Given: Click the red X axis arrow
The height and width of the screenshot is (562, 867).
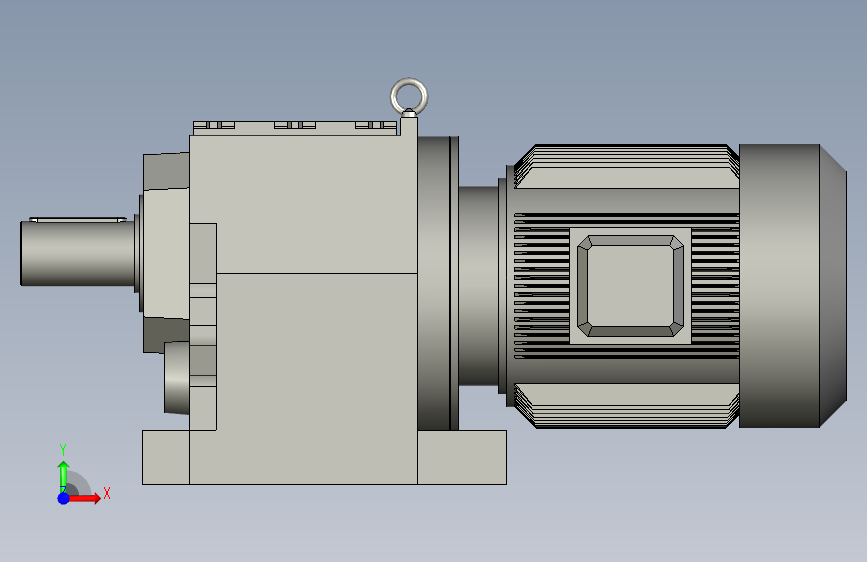Looking at the screenshot, I should (x=85, y=498).
